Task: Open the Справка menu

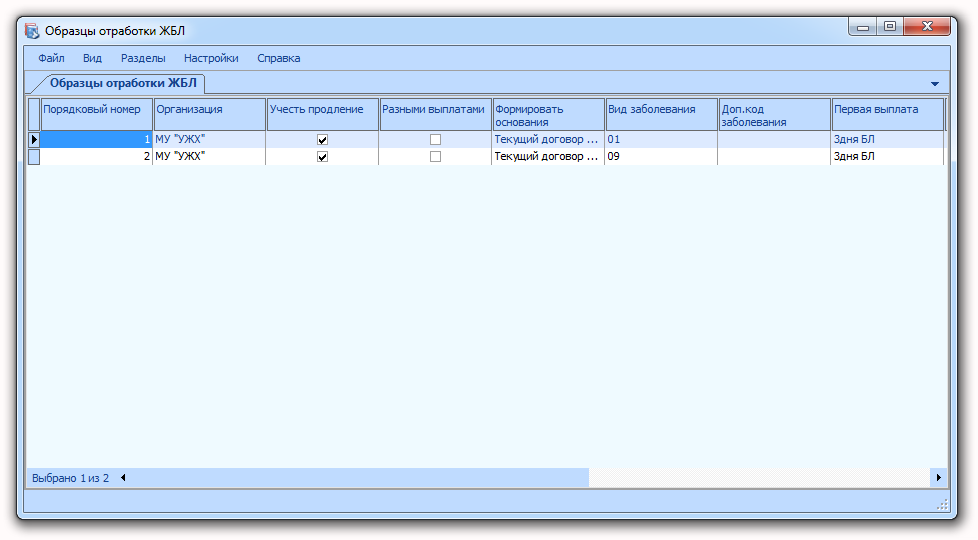Action: pos(278,58)
